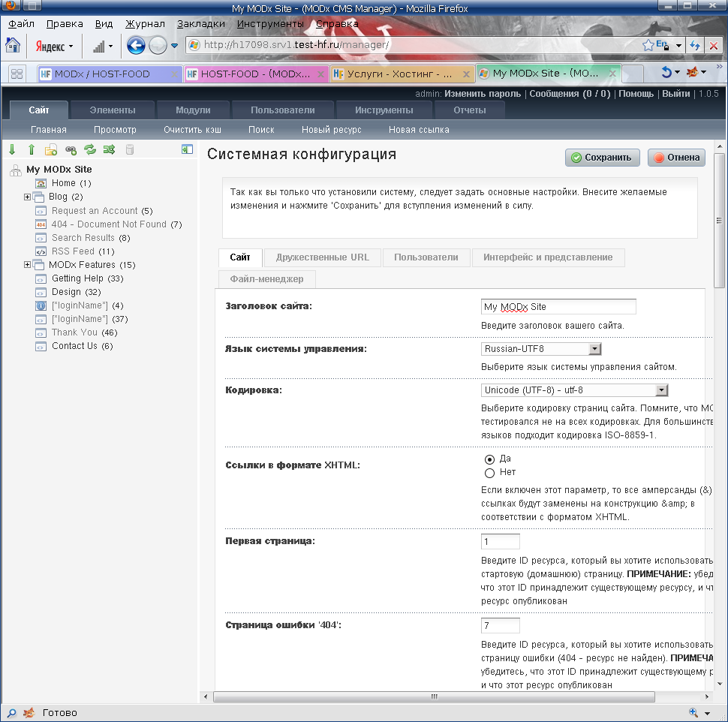Open the Элементы manager tab

pos(113,110)
